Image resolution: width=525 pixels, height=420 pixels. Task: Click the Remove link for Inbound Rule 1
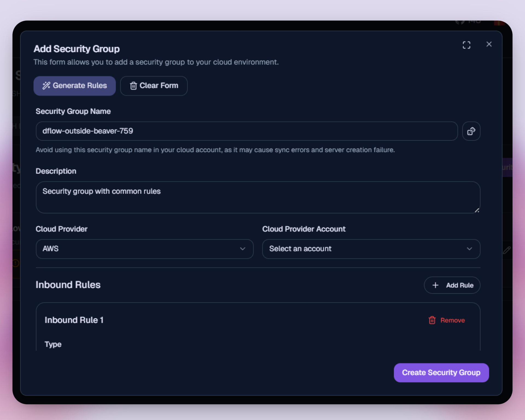click(452, 320)
